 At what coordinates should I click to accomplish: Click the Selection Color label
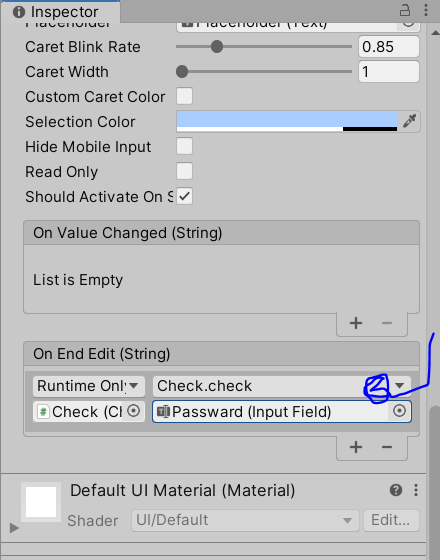pyautogui.click(x=80, y=122)
